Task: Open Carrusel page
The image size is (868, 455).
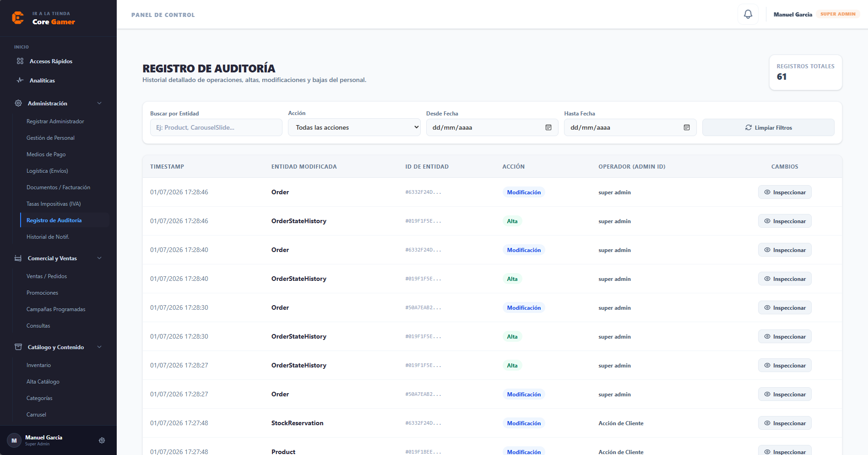Action: [36, 415]
